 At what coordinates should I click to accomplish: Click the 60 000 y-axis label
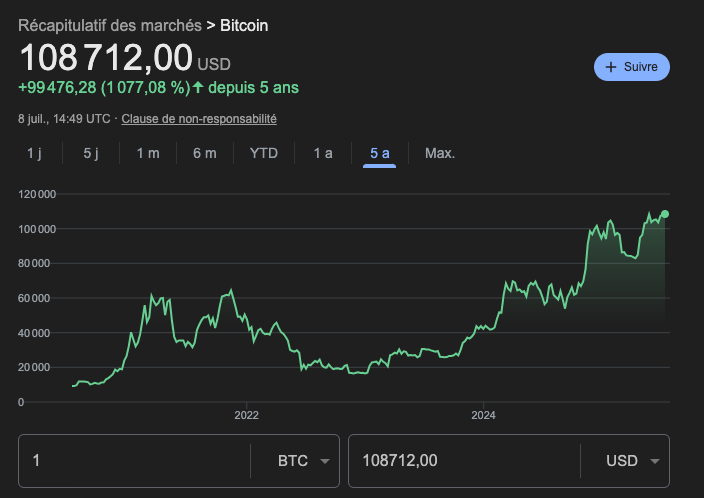click(x=34, y=298)
